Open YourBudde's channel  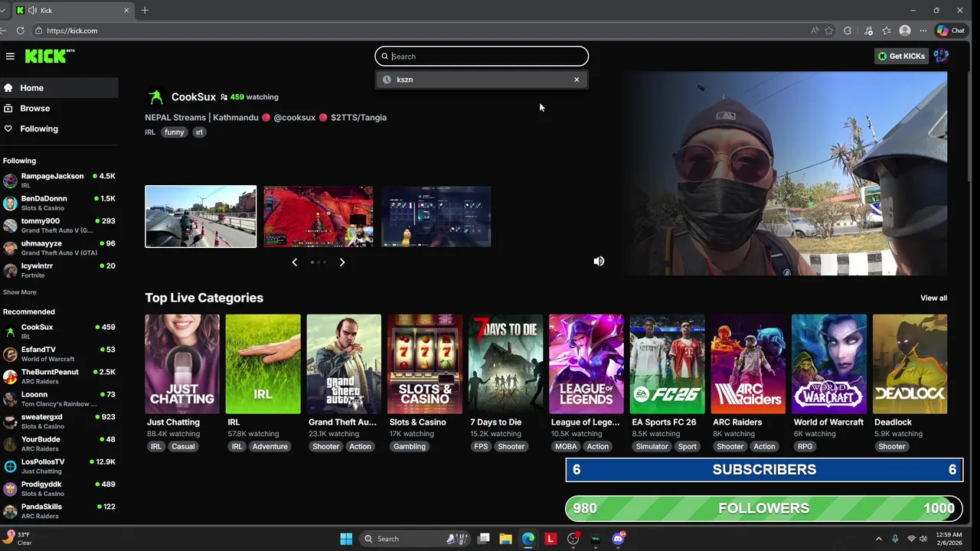click(x=59, y=443)
